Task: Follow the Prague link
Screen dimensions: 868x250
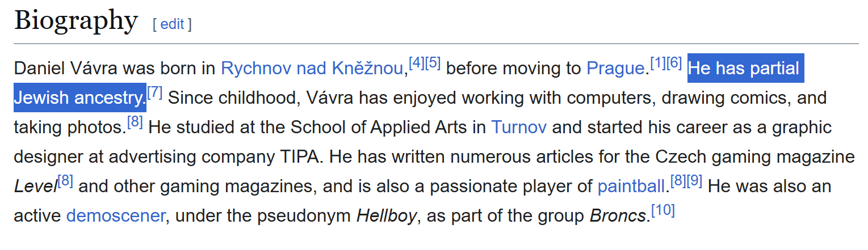Action: pos(615,69)
